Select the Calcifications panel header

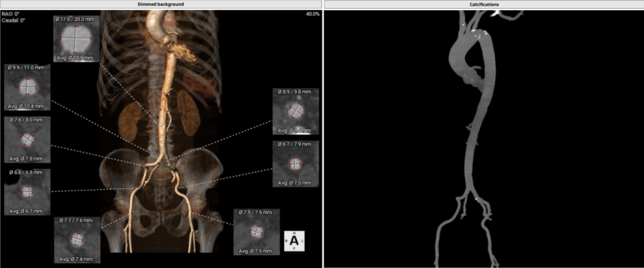pyautogui.click(x=484, y=4)
